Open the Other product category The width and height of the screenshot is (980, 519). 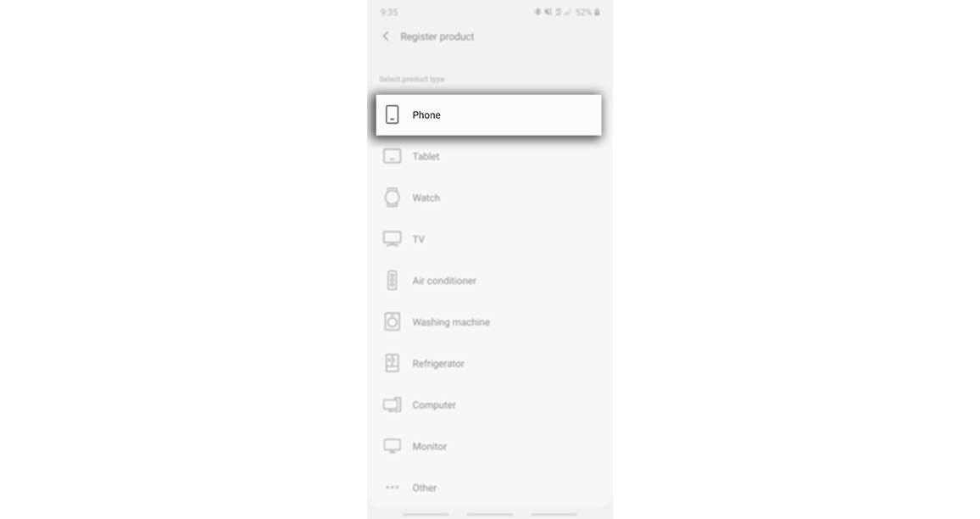point(489,488)
